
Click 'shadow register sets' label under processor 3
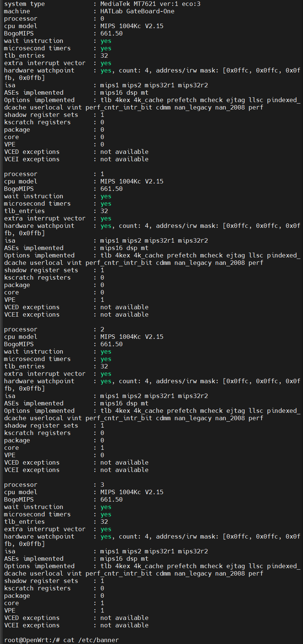pyautogui.click(x=41, y=581)
